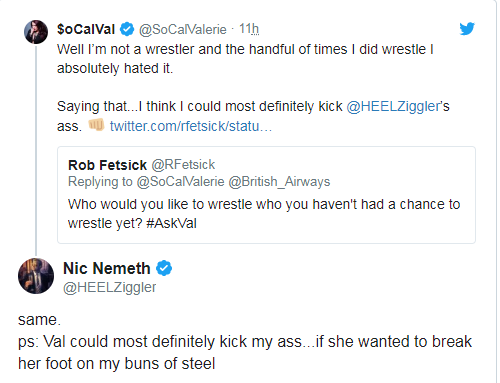Open $oCalVal's profile avatar

pos(36,32)
